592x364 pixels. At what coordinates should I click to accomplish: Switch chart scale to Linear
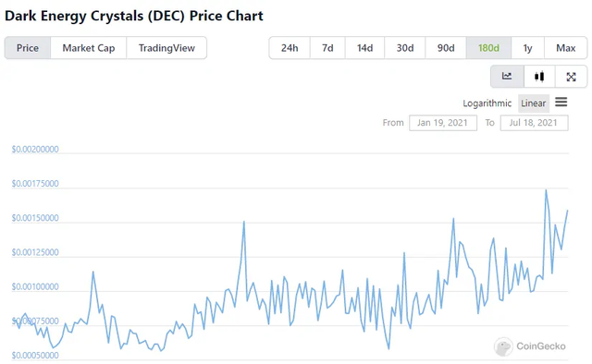[x=534, y=103]
